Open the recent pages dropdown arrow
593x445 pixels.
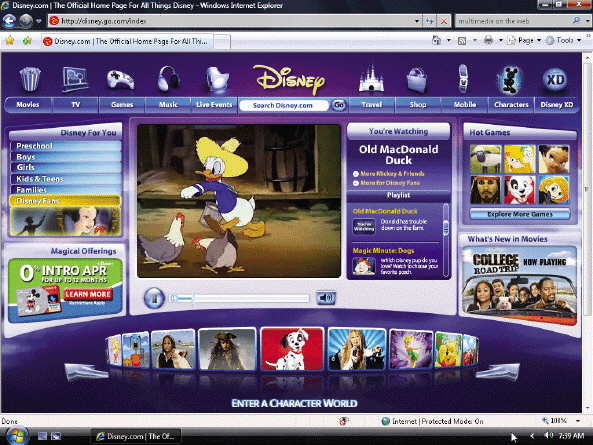[x=39, y=21]
